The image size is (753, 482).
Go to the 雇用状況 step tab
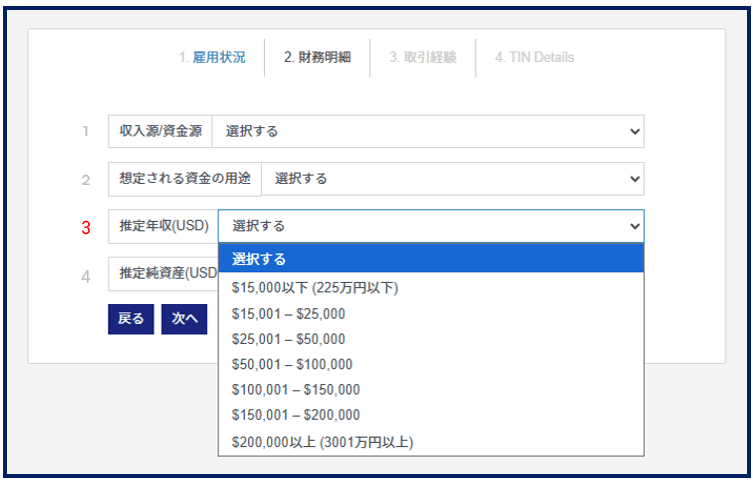tap(212, 58)
